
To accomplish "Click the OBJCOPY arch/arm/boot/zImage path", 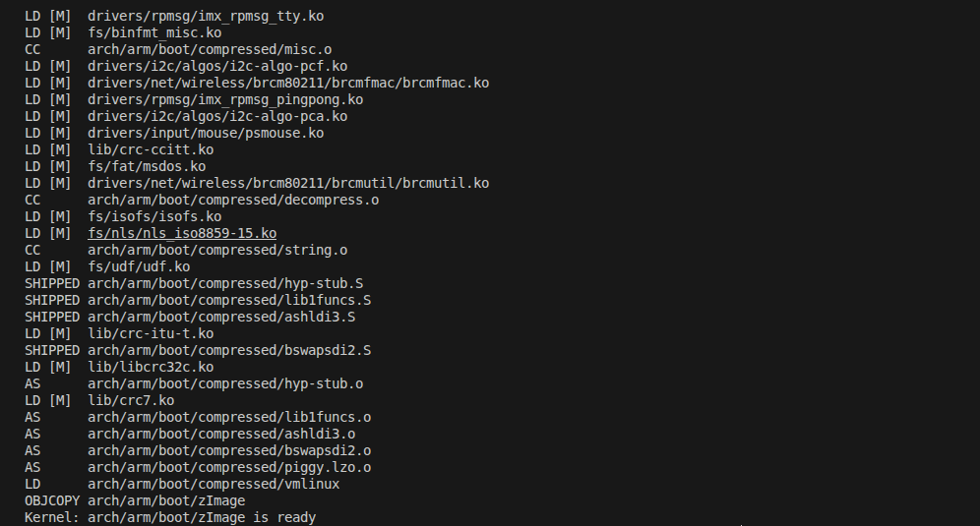I will point(166,500).
